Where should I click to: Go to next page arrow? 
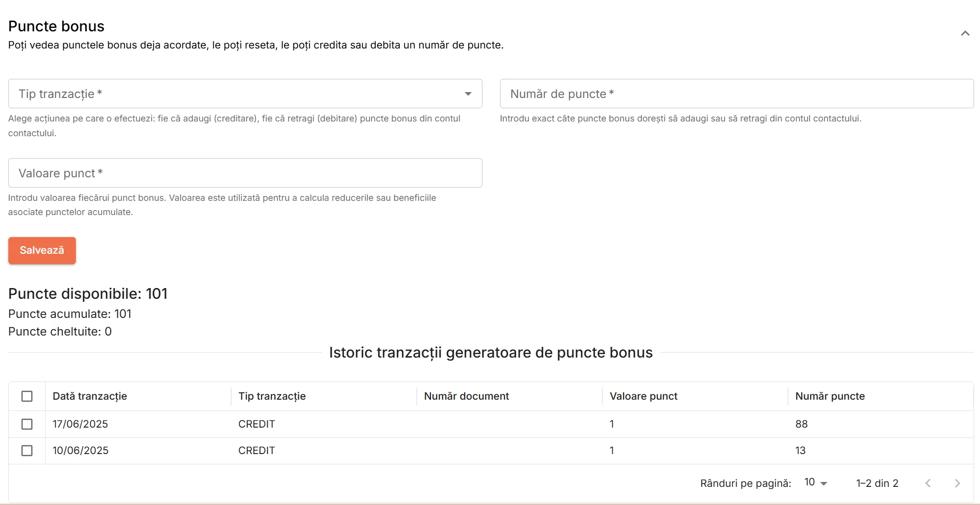pos(957,483)
